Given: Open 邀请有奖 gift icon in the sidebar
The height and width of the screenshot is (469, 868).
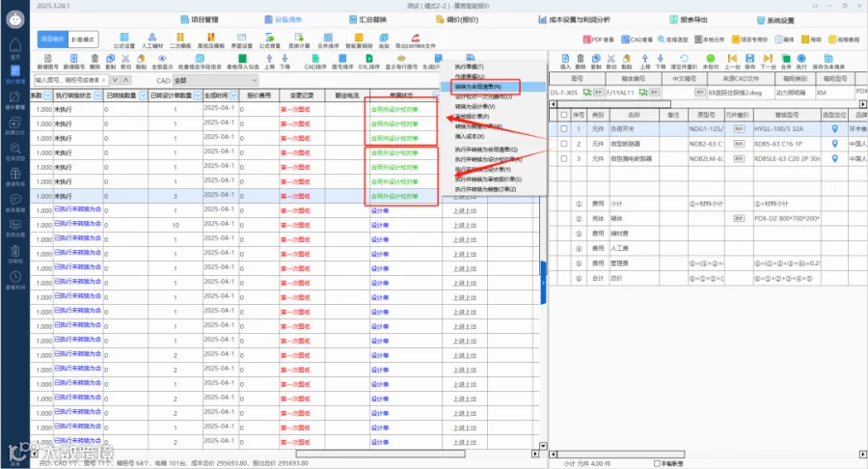Looking at the screenshot, I should point(14,176).
